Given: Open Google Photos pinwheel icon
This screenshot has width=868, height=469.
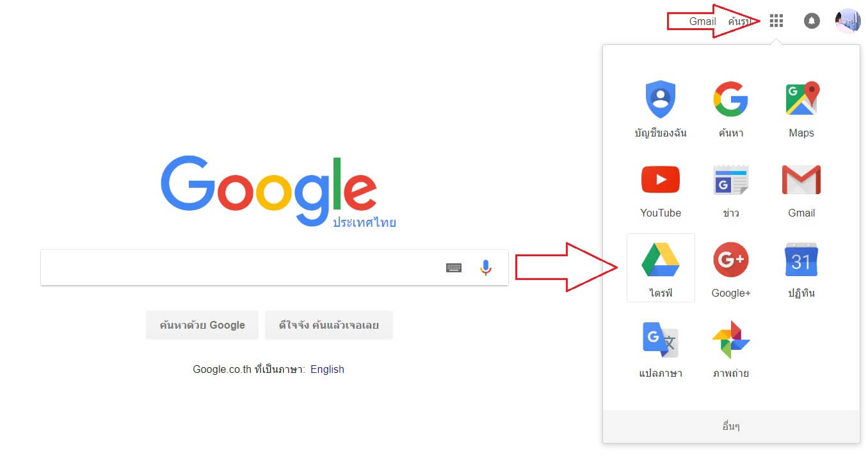Looking at the screenshot, I should (731, 340).
